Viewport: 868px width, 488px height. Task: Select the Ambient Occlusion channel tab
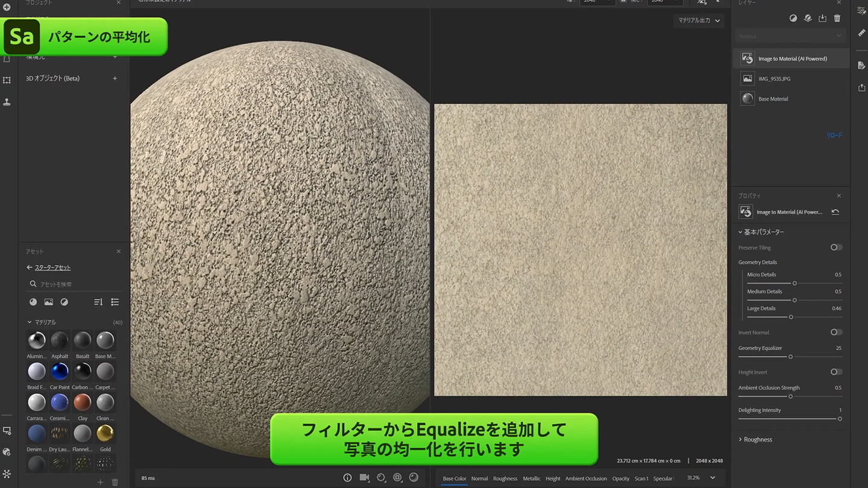586,478
